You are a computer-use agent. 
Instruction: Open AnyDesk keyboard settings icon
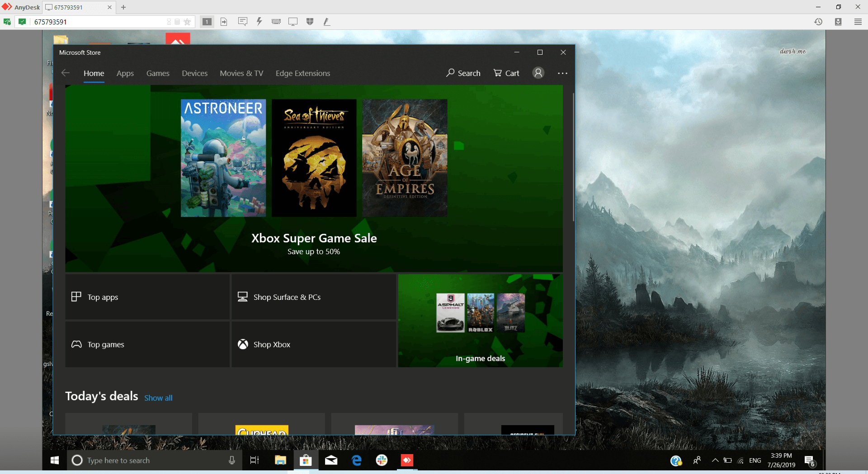(x=276, y=22)
